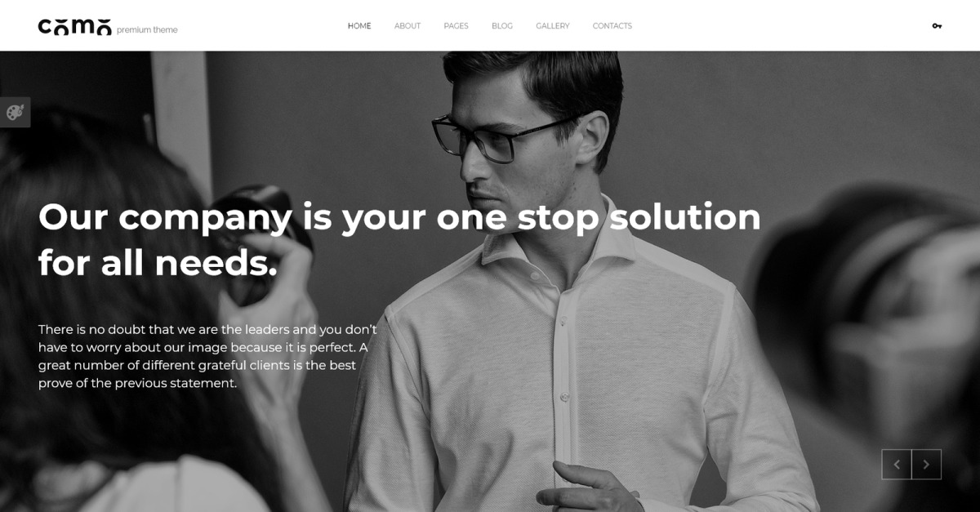Go to the CONTACTS page
Image resolution: width=980 pixels, height=512 pixels.
click(x=612, y=26)
